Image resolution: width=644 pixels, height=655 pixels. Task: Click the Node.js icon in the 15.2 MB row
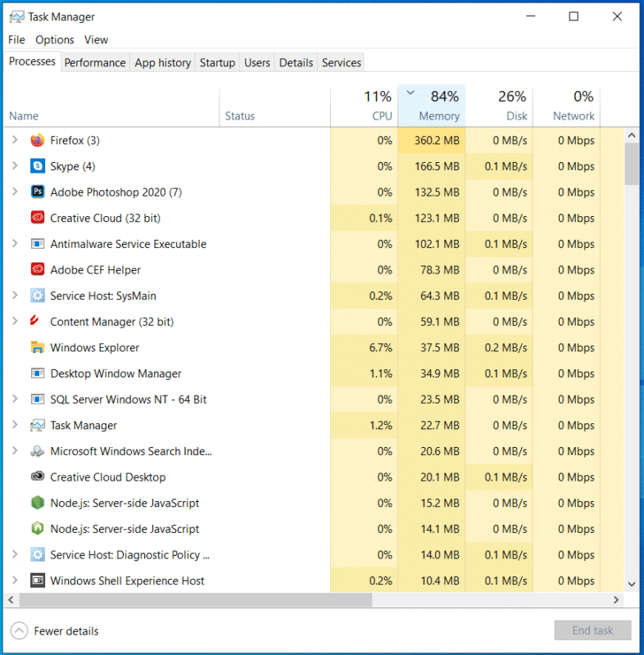[x=38, y=503]
